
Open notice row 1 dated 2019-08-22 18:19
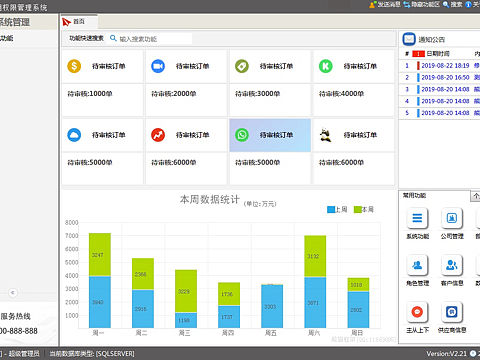(x=440, y=66)
